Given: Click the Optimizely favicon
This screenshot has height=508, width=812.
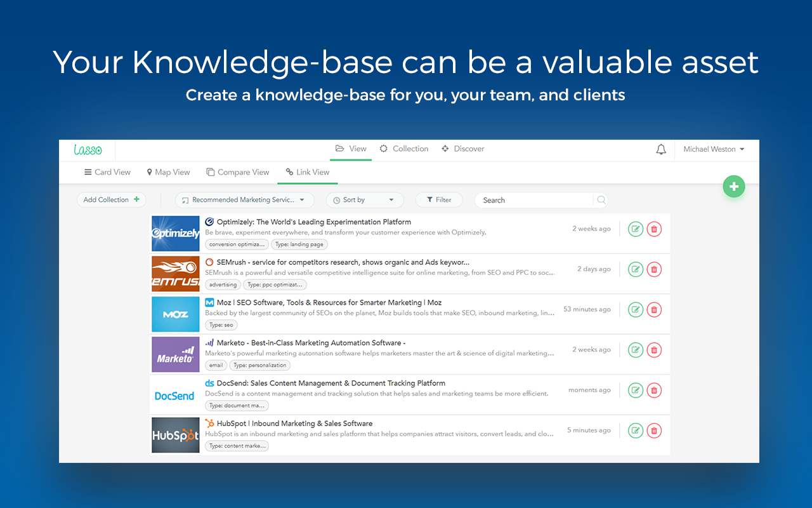Looking at the screenshot, I should click(209, 222).
